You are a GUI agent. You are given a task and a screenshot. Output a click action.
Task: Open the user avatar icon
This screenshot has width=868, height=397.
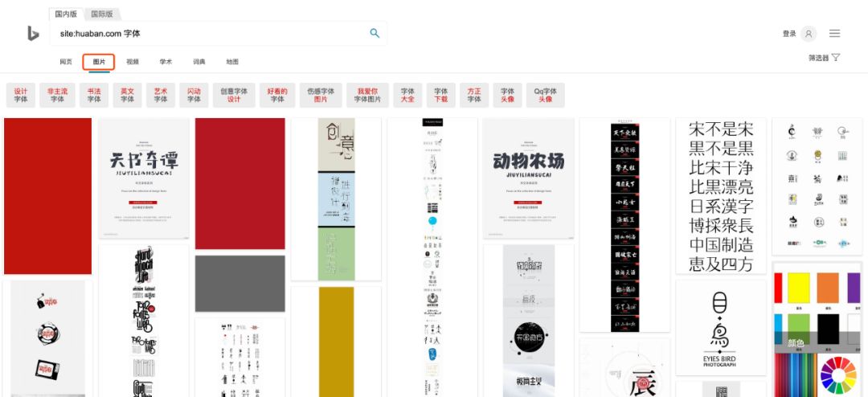tap(809, 34)
